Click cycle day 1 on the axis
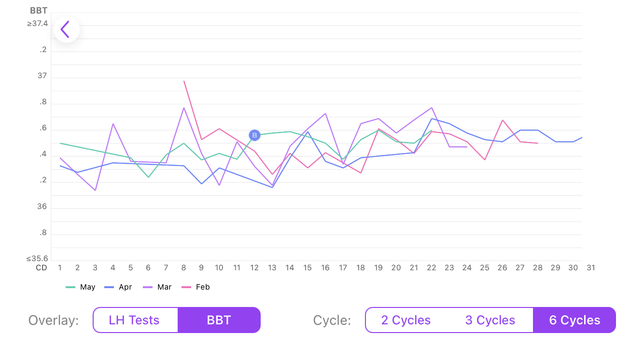 (60, 268)
